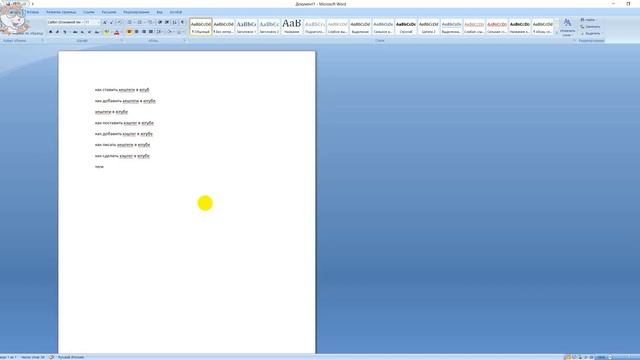Viewport: 640px width, 360px height.
Task: Apply the Название style with large AaB
Action: click(292, 27)
